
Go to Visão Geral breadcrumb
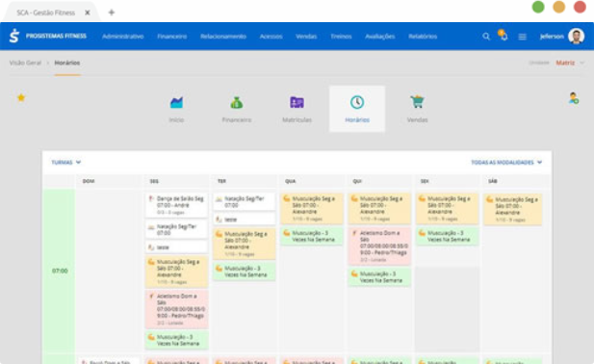(x=25, y=63)
